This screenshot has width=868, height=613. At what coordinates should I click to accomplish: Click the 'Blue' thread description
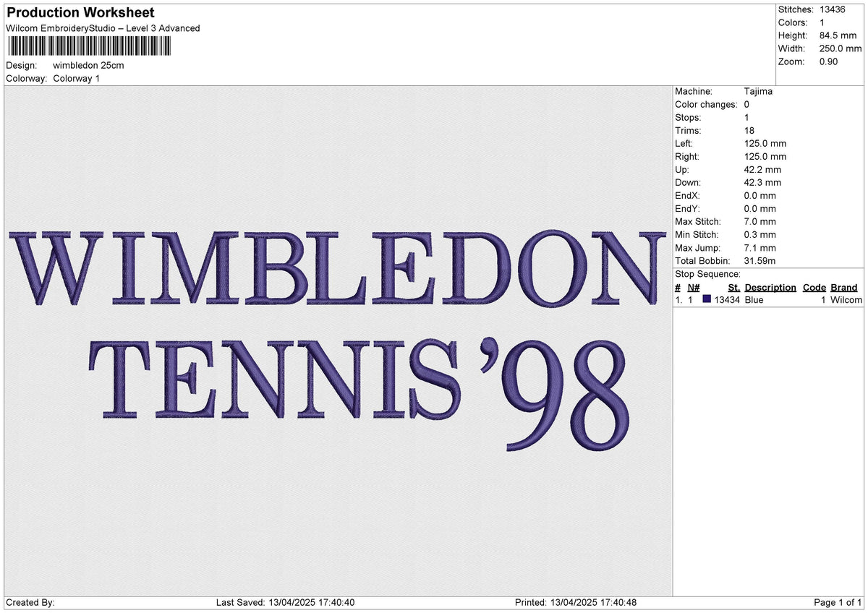754,300
